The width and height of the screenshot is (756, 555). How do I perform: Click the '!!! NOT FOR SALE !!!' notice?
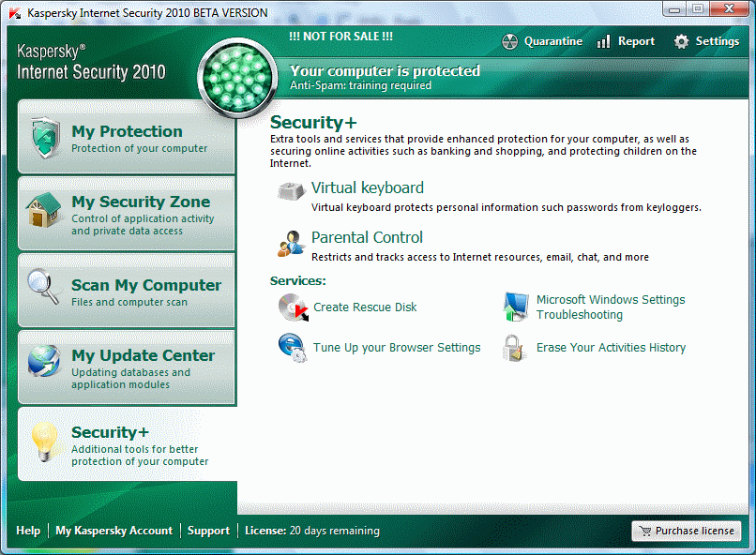point(340,37)
